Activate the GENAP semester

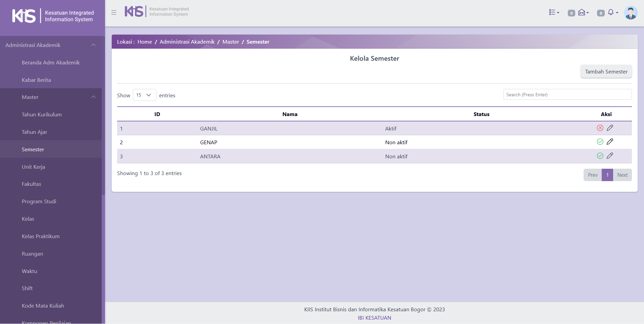pos(600,142)
